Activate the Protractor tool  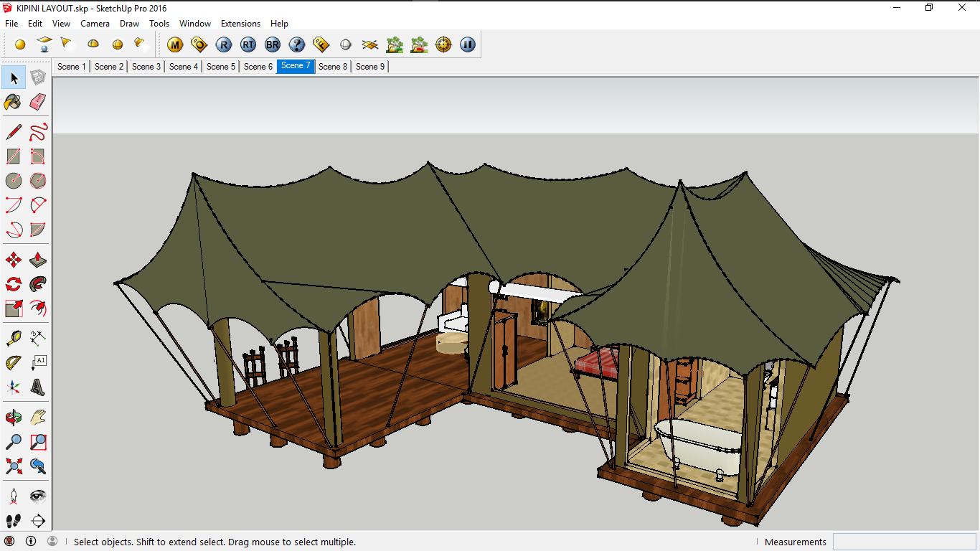click(x=13, y=363)
